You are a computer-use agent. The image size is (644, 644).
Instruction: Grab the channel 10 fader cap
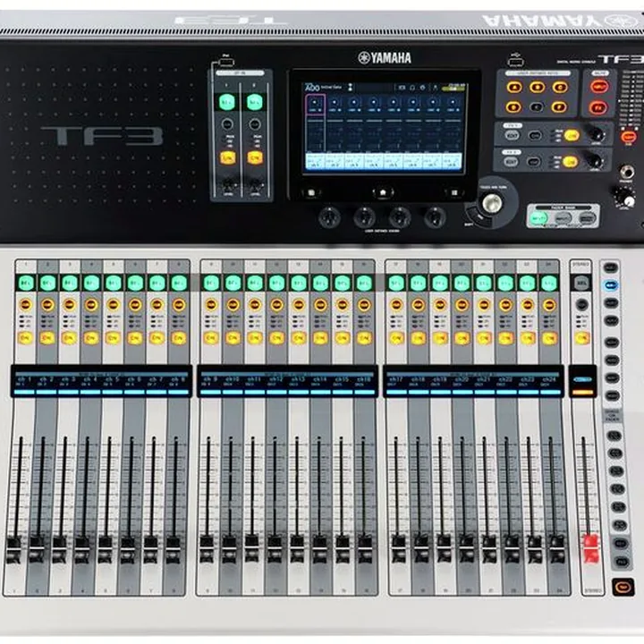[229, 550]
